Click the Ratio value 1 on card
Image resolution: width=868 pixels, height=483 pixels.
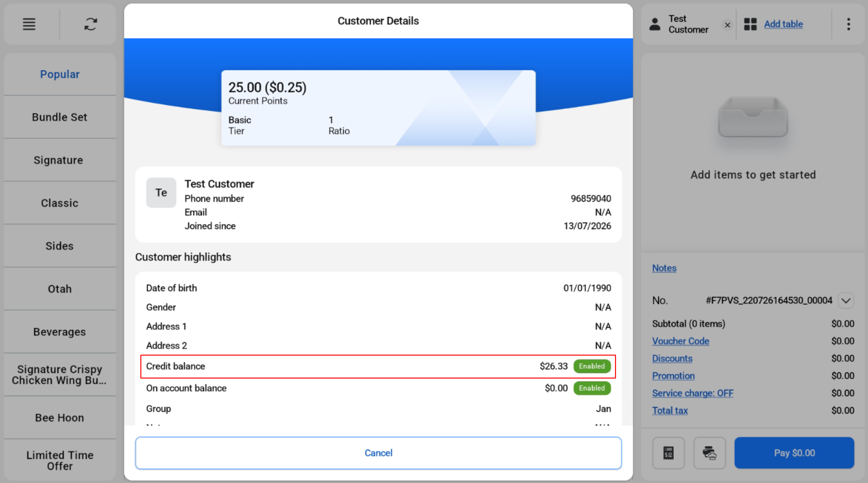331,120
